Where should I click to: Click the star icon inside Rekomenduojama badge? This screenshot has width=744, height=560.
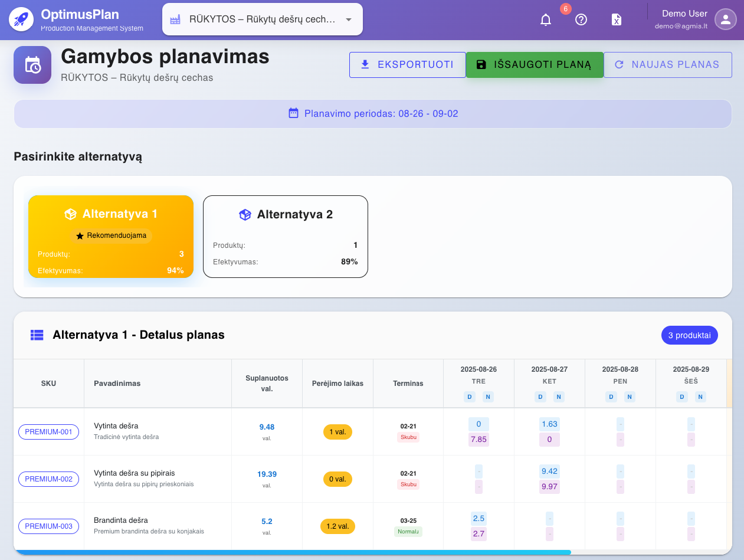coord(80,236)
